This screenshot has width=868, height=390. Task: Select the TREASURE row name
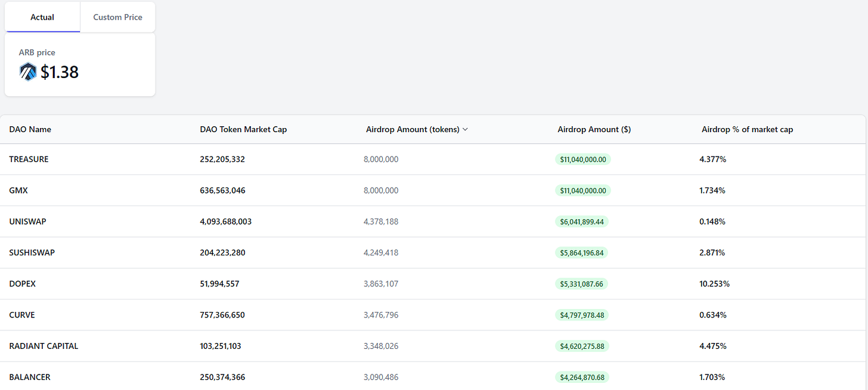29,160
